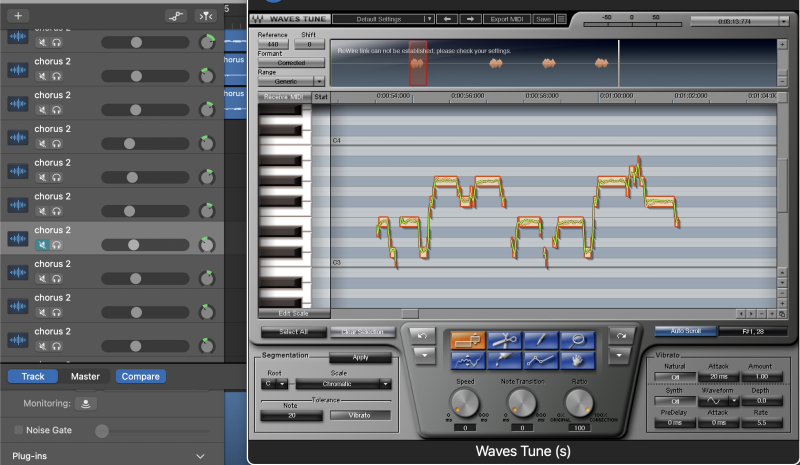This screenshot has width=800, height=465.
Task: Click the Edit Scale button
Action: click(294, 313)
